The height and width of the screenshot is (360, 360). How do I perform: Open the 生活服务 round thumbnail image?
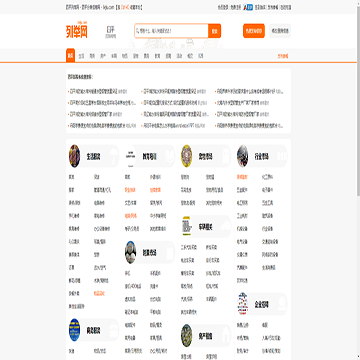point(74,156)
